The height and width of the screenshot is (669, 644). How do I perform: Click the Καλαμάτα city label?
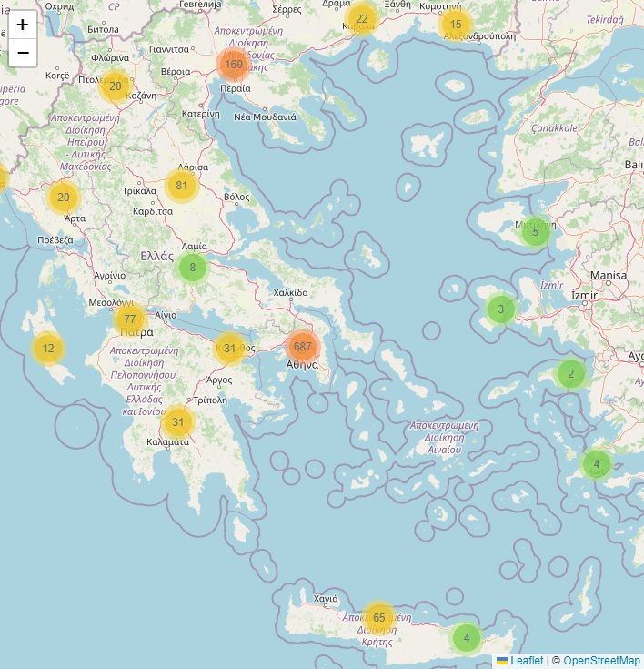coord(167,442)
